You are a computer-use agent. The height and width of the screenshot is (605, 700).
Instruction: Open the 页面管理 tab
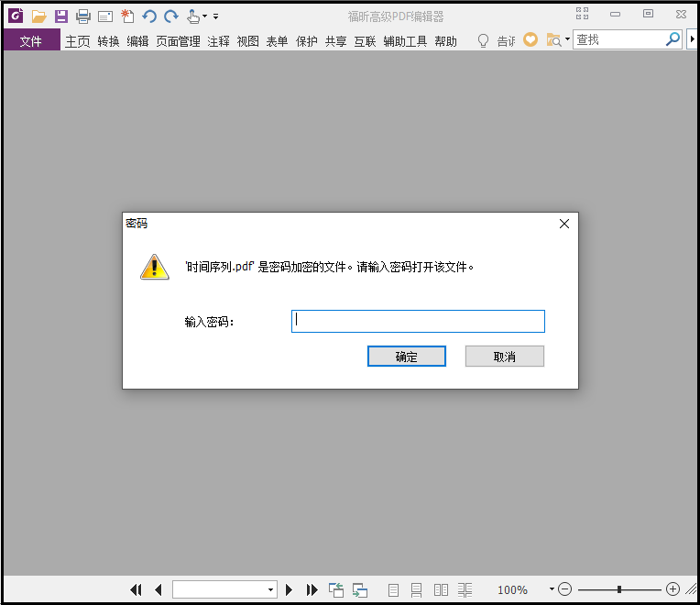[178, 41]
